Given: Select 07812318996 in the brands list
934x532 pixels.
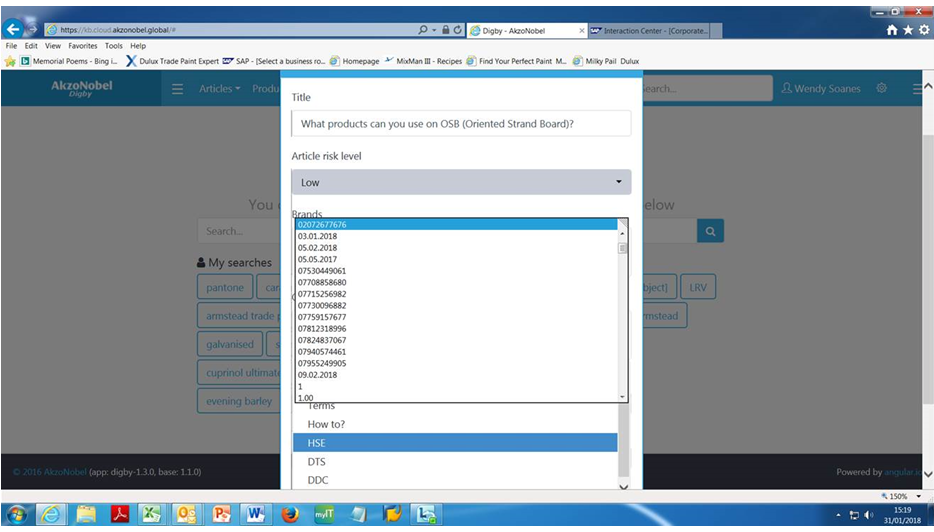Looking at the screenshot, I should (456, 328).
